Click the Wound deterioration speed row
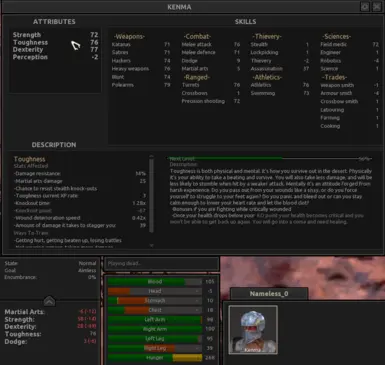Screen dimensions: 385x365 coord(80,218)
